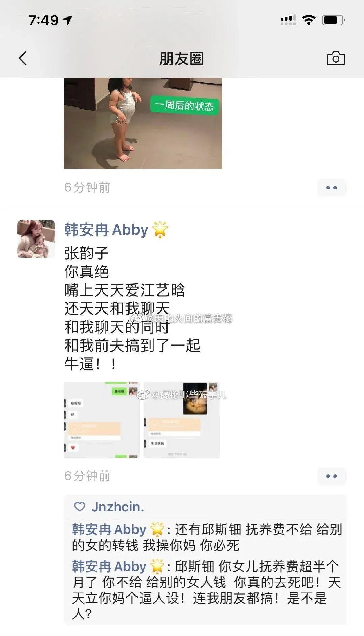The height and width of the screenshot is (636, 364).
Task: Open Jnzhcin. profile from the likes
Action: pos(118,507)
